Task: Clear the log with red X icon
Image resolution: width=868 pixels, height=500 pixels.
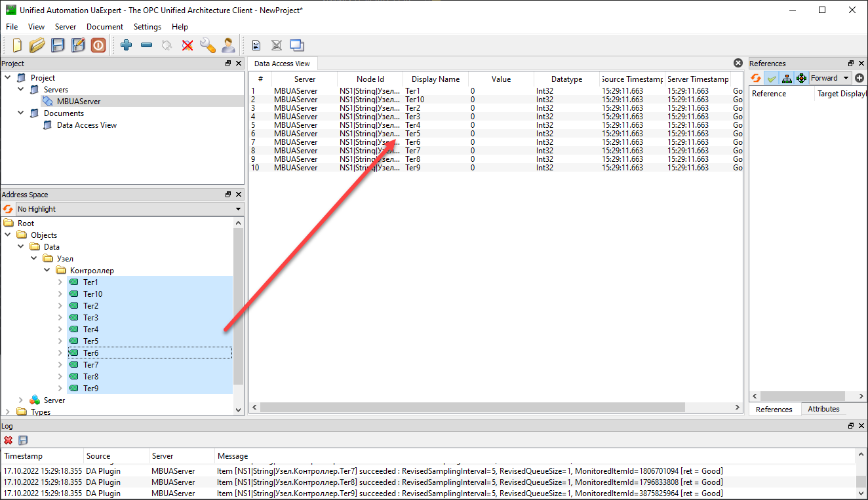Action: 9,440
